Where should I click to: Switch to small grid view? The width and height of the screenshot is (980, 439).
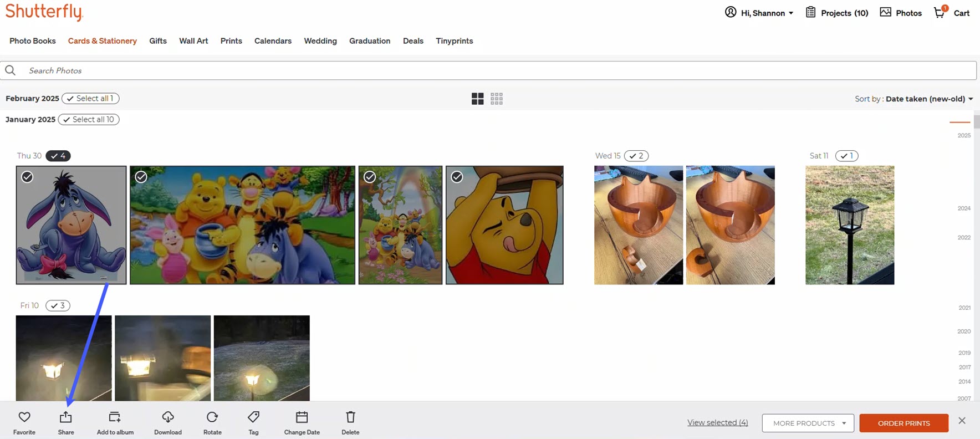(497, 99)
